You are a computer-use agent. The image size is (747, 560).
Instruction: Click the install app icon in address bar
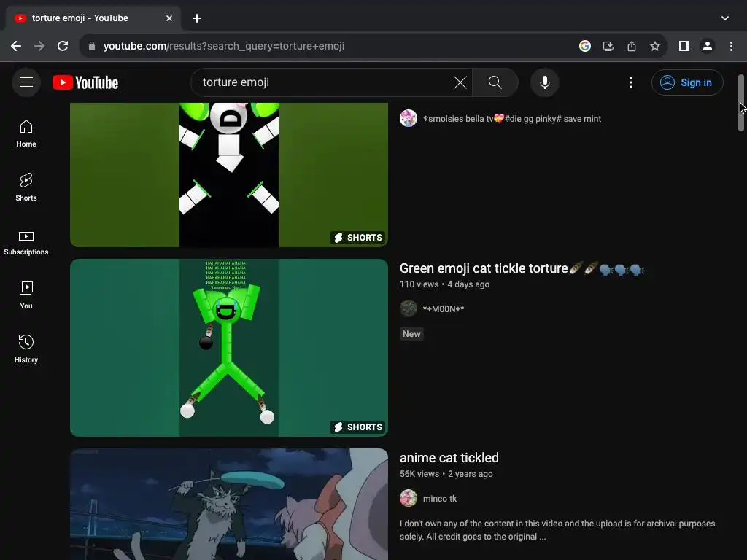click(608, 46)
